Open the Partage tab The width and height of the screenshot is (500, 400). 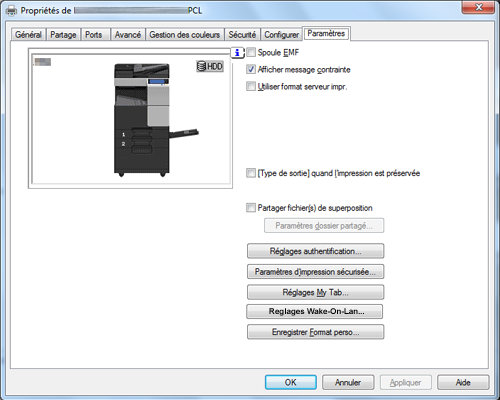pyautogui.click(x=63, y=35)
